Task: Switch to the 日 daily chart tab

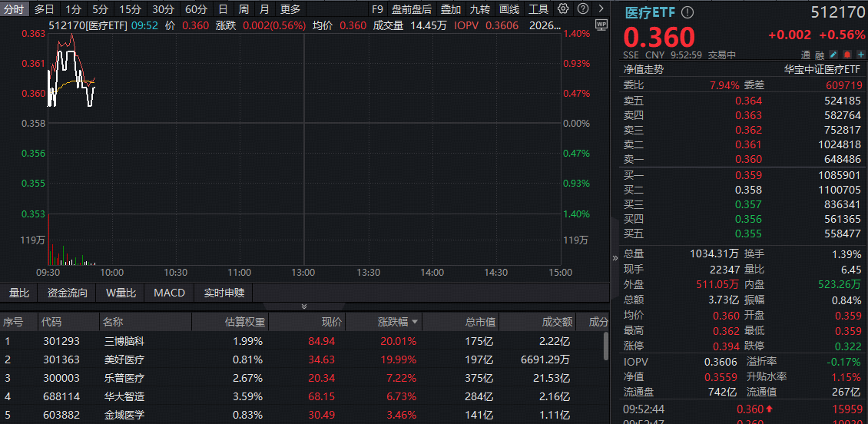Action: click(223, 9)
